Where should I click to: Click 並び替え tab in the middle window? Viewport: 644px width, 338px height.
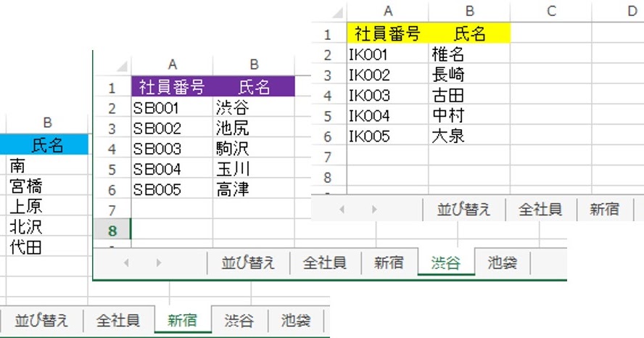click(249, 262)
